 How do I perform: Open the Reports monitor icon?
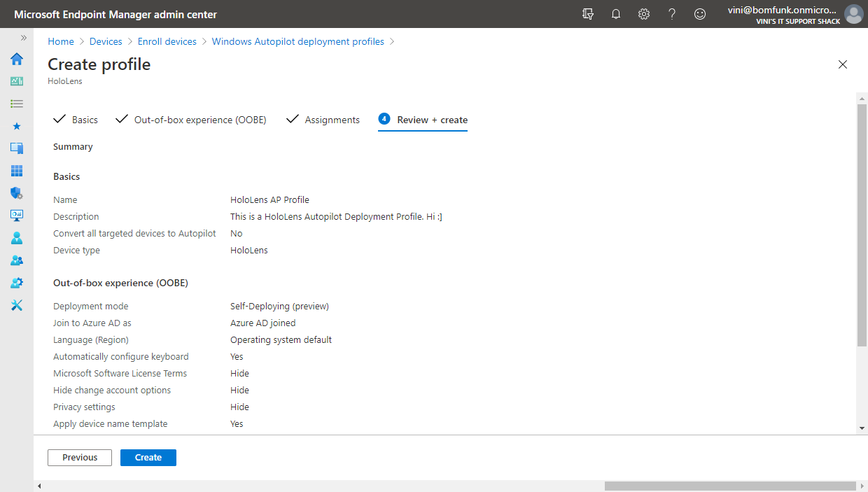pyautogui.click(x=17, y=216)
